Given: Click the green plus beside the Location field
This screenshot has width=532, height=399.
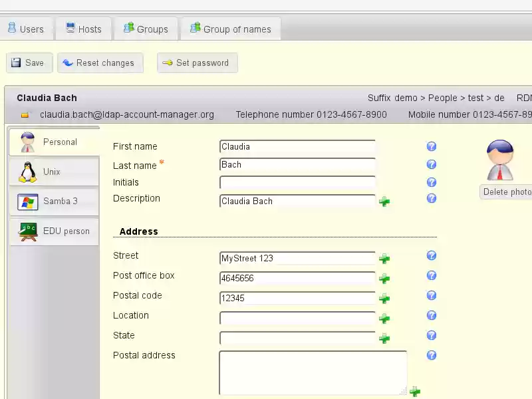Looking at the screenshot, I should pos(384,318).
